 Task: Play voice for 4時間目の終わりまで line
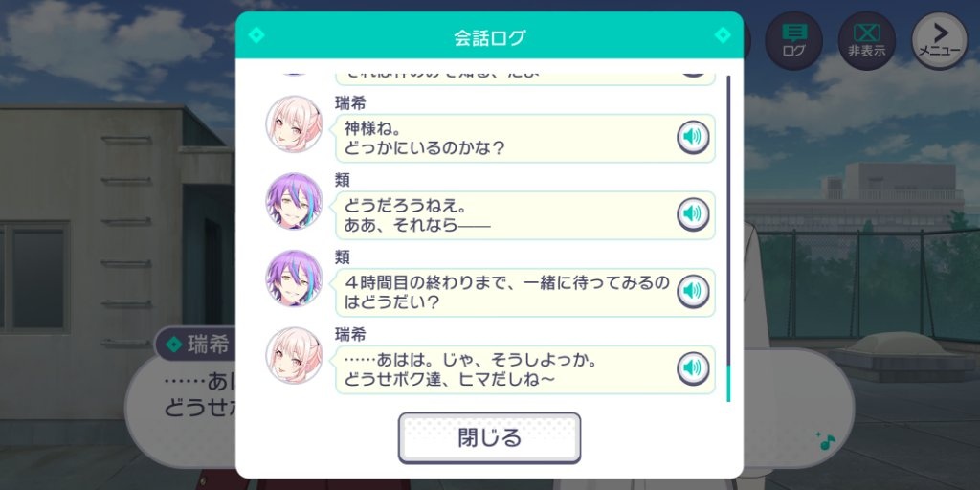point(693,292)
